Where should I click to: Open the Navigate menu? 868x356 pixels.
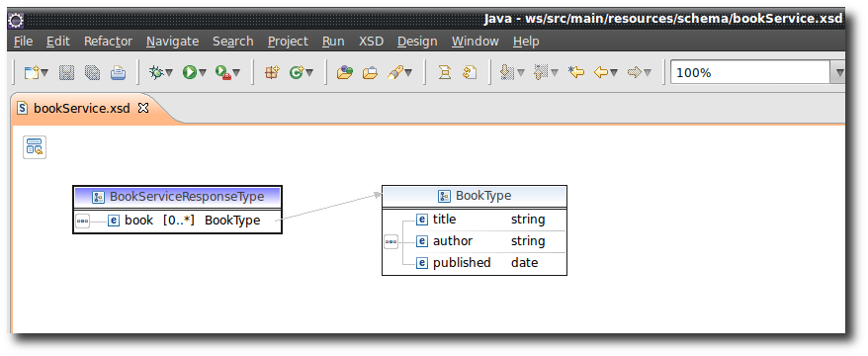point(173,41)
